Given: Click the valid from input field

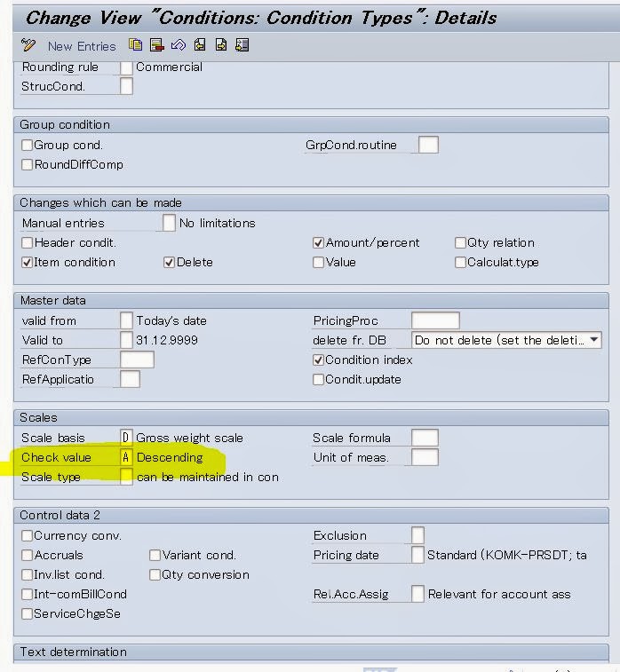Looking at the screenshot, I should point(126,320).
